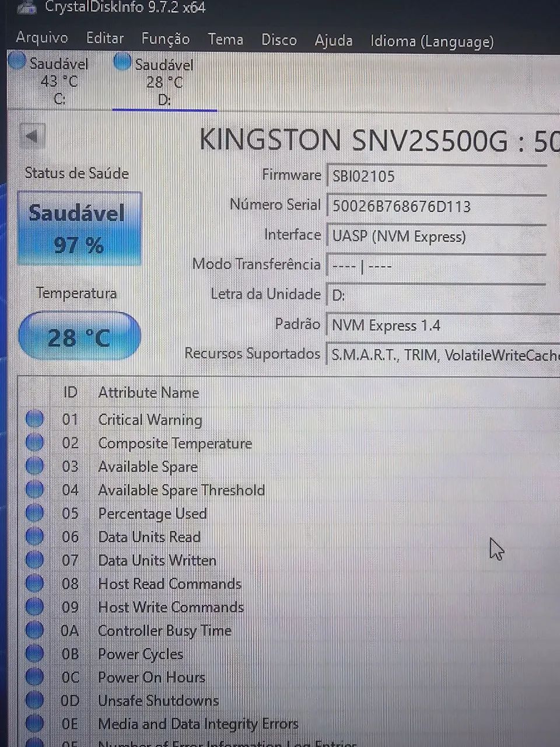560x747 pixels.
Task: Click status icon of Composite Temperature row
Action: pos(34,442)
